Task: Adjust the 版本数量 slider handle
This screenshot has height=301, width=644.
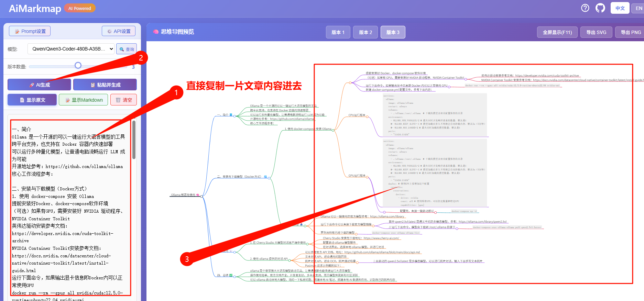Action: pyautogui.click(x=78, y=65)
